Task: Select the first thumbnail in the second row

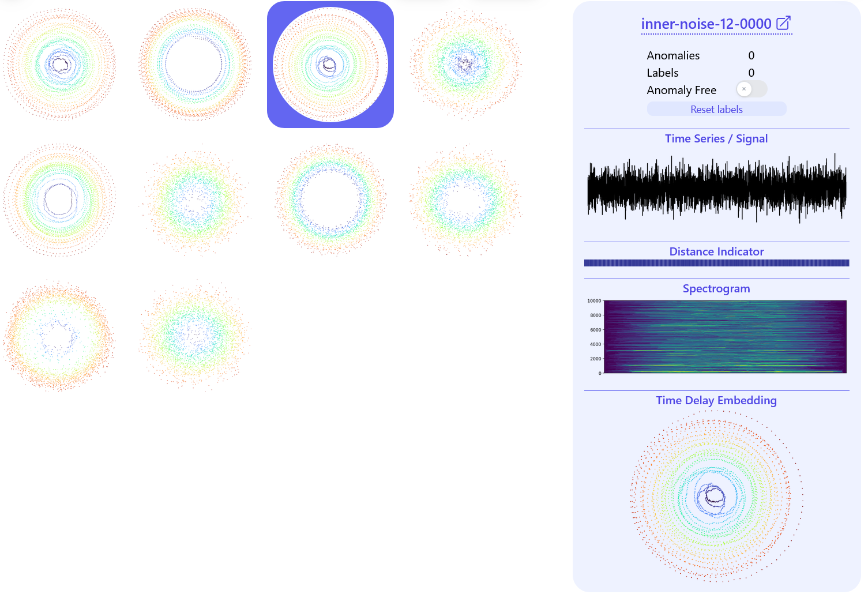Action: (59, 200)
